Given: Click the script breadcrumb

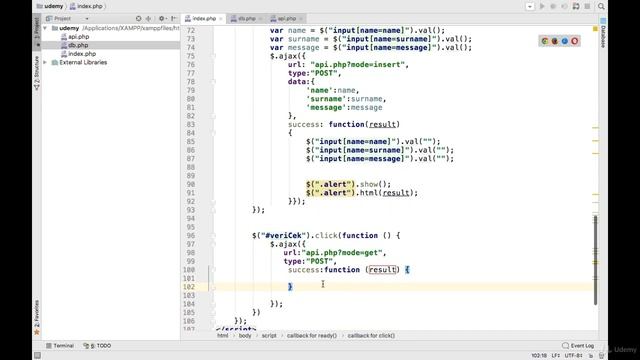Looking at the screenshot, I should point(269,336).
